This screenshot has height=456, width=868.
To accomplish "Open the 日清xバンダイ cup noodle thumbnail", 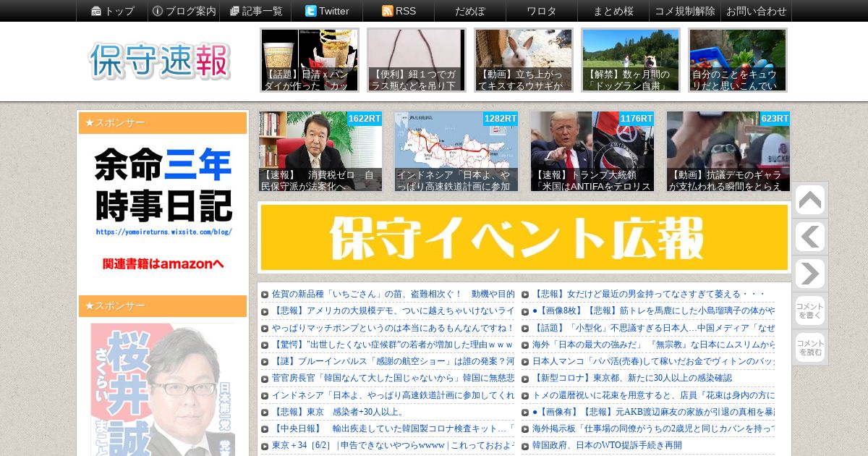I will pyautogui.click(x=310, y=60).
